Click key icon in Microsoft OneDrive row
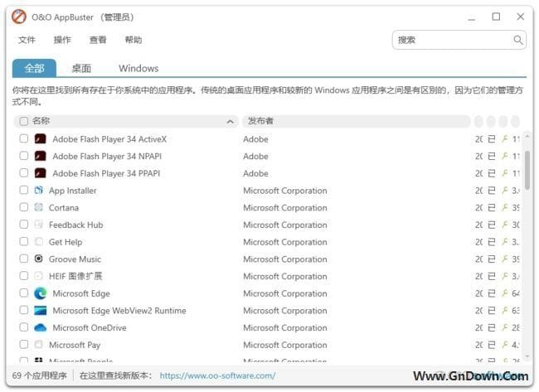539x392 pixels. [x=505, y=327]
